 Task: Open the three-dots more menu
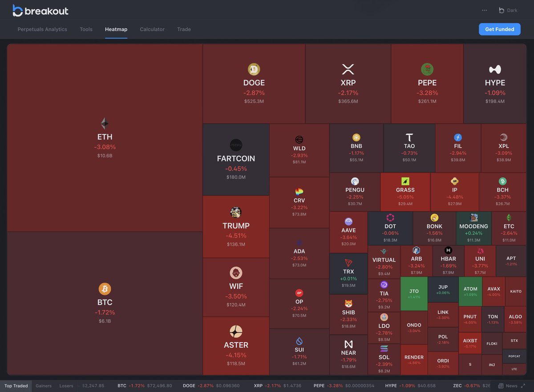pos(485,10)
